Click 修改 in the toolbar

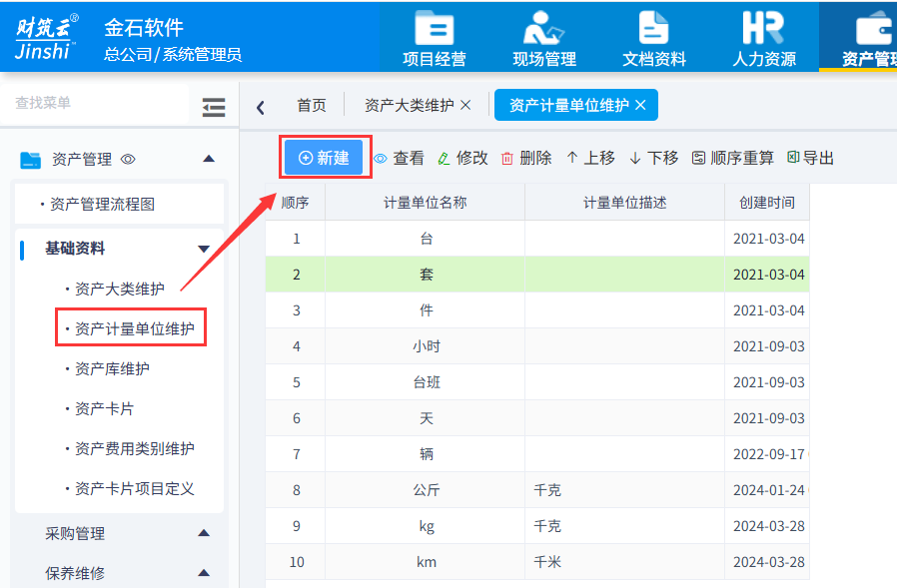pos(462,158)
